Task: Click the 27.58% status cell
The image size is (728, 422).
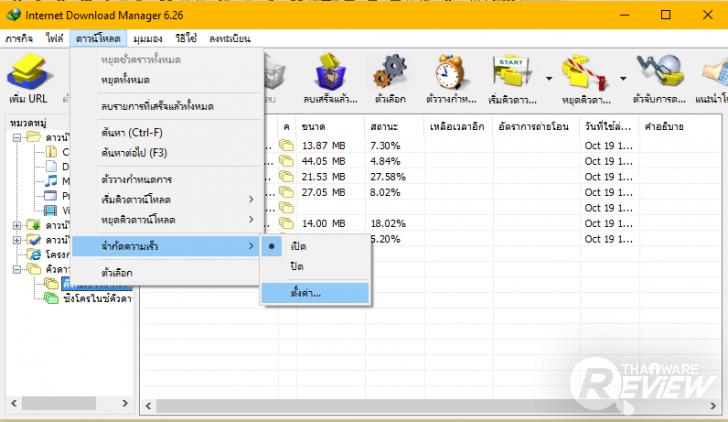Action: pyautogui.click(x=388, y=176)
